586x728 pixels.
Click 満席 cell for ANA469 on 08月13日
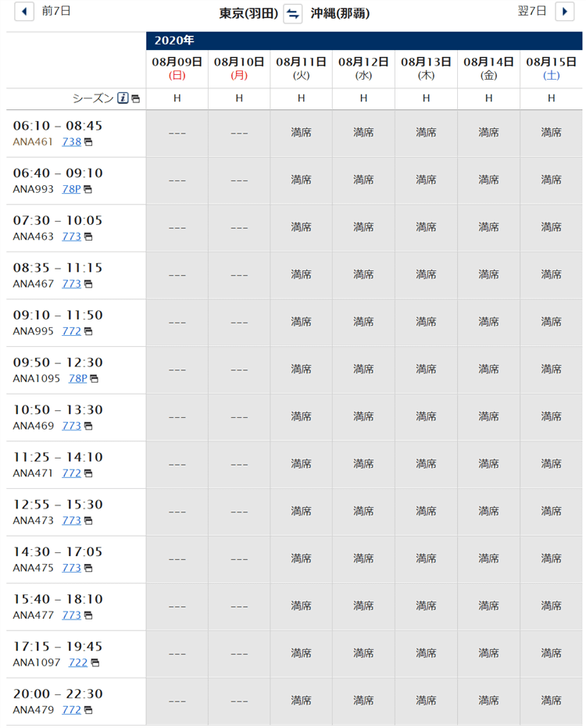pos(426,416)
